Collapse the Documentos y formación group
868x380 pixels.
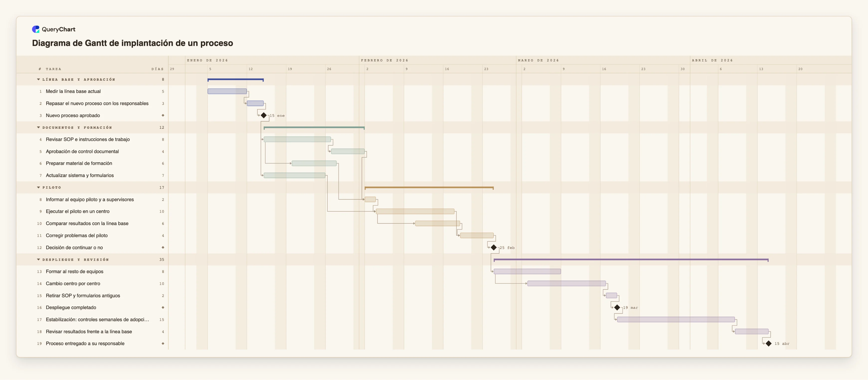tap(38, 127)
